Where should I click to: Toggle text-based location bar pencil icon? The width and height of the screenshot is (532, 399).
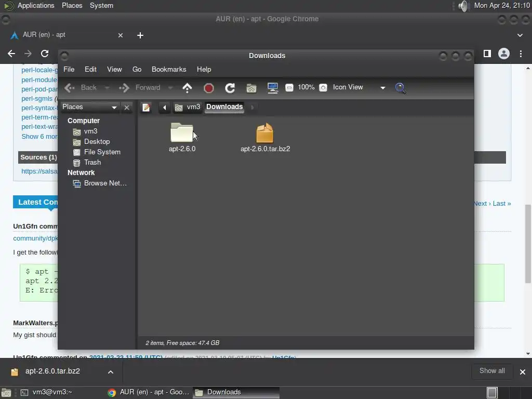pyautogui.click(x=146, y=107)
